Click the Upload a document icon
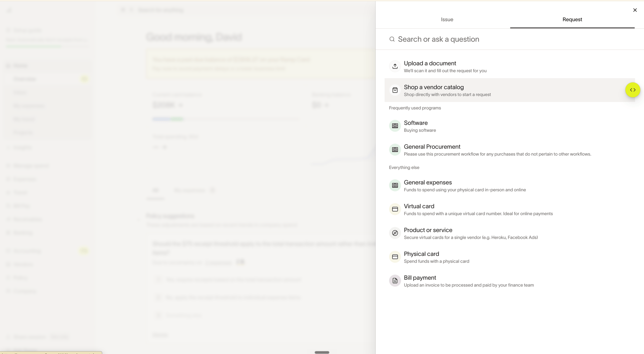Screen dimensions: 644x354 pyautogui.click(x=395, y=66)
